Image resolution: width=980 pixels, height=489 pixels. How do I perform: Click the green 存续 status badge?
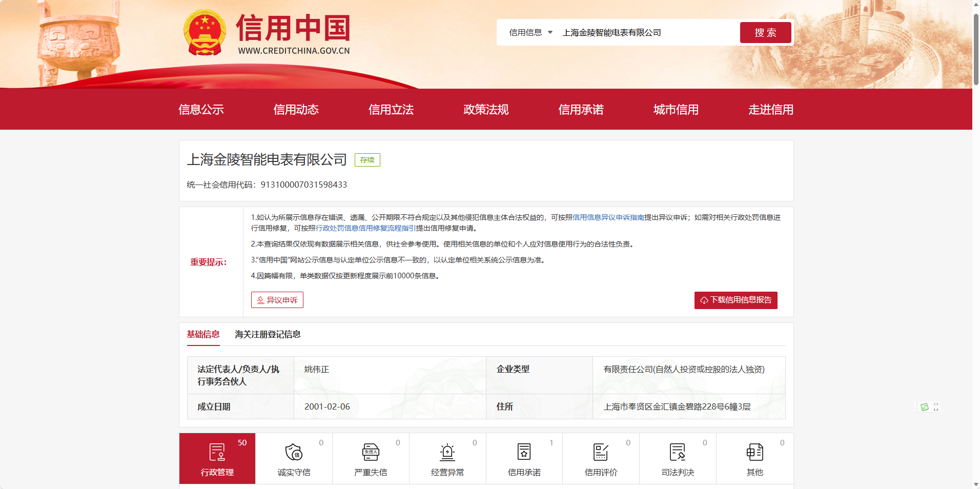point(367,160)
